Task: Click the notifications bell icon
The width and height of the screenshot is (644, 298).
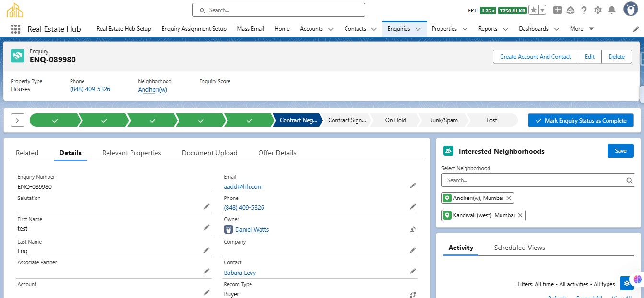Action: tap(611, 10)
